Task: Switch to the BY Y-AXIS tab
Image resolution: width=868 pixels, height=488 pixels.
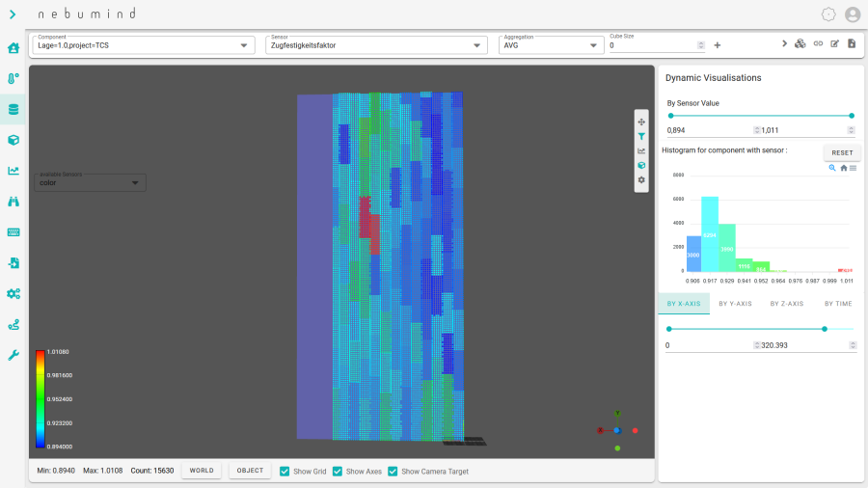Action: tap(735, 304)
